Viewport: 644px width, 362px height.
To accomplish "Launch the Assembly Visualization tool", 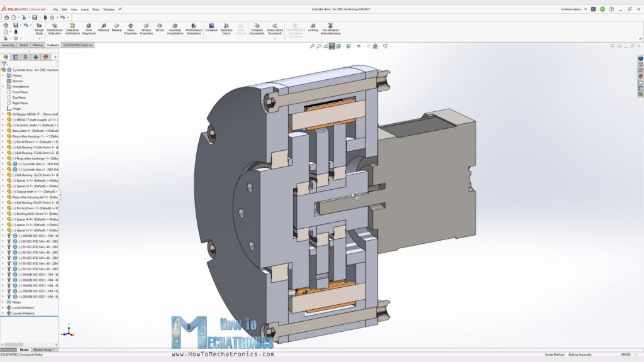I will pyautogui.click(x=174, y=28).
